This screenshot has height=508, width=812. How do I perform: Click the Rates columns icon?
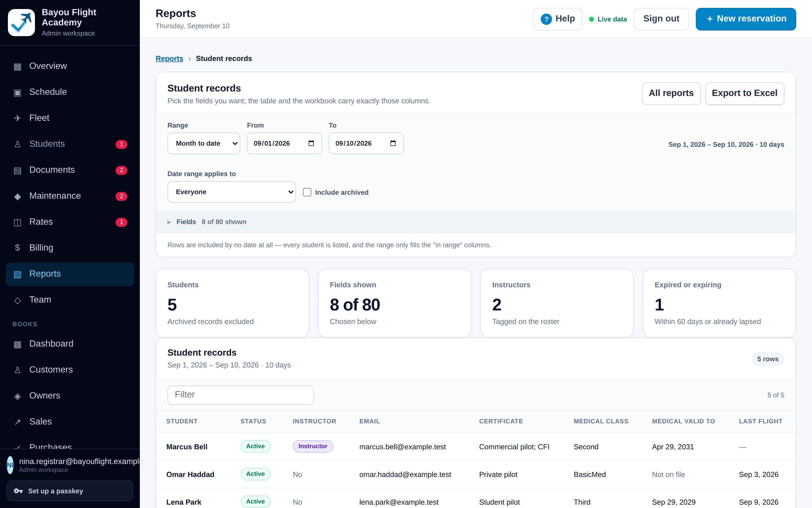(x=17, y=222)
